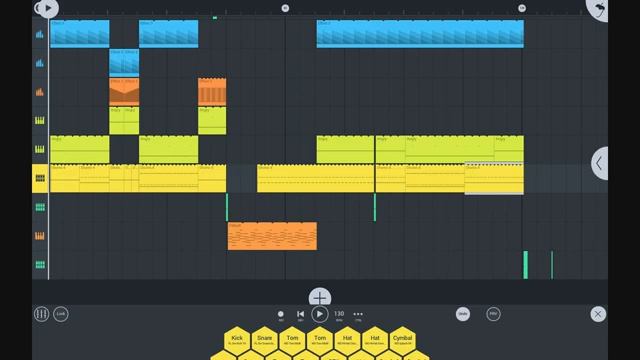Hit the Cymbal drum pad
Image resolution: width=640 pixels, height=360 pixels.
click(x=402, y=340)
